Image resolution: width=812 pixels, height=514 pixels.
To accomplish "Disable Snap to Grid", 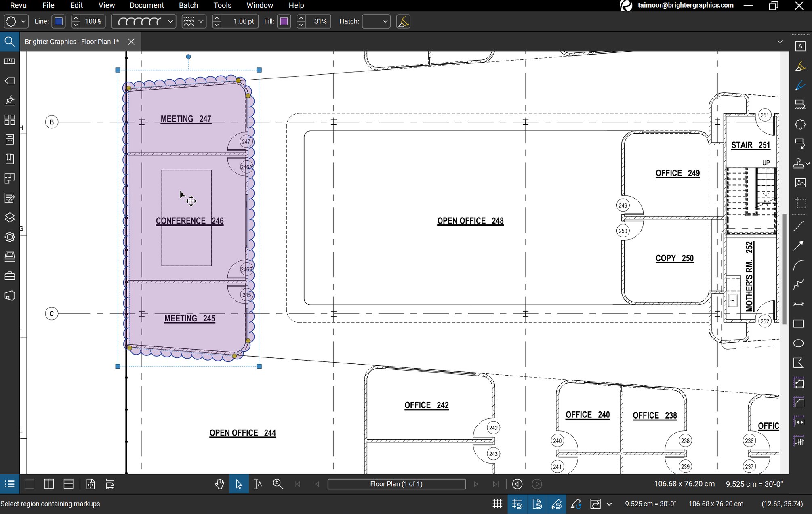I will coord(517,504).
